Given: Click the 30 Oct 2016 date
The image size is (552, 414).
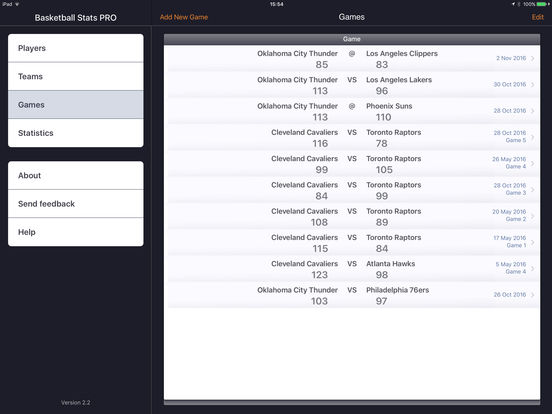Looking at the screenshot, I should [509, 84].
